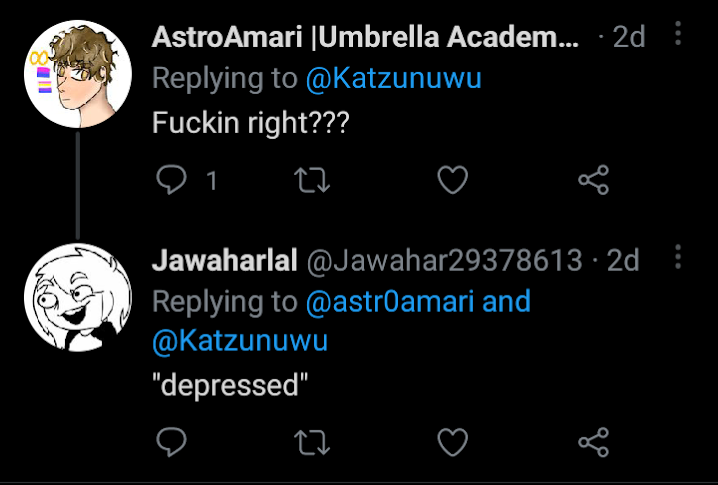Open the three-dot menu on Jawaharlal's tweet
Viewport: 718px width, 485px height.
click(x=678, y=256)
